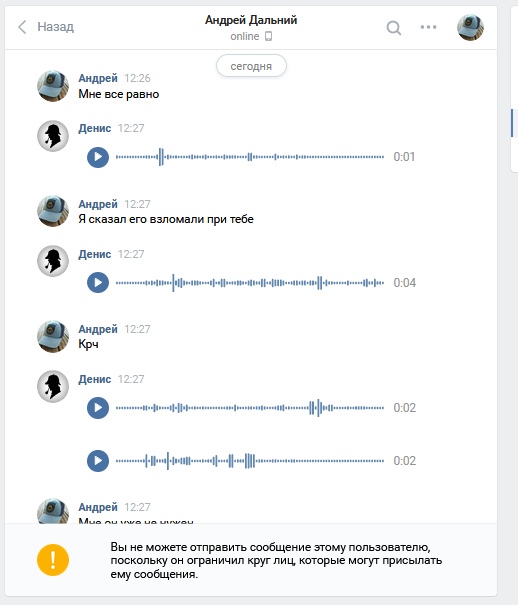Open the search icon in chat header

(394, 27)
